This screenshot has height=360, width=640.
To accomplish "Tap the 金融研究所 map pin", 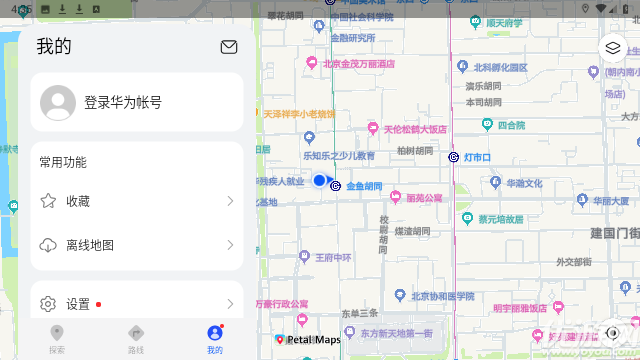I will (x=319, y=27).
